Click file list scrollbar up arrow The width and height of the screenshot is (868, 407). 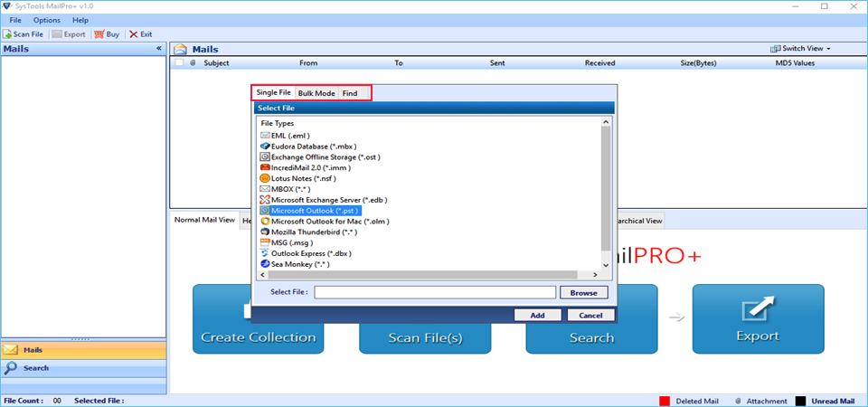pyautogui.click(x=606, y=122)
